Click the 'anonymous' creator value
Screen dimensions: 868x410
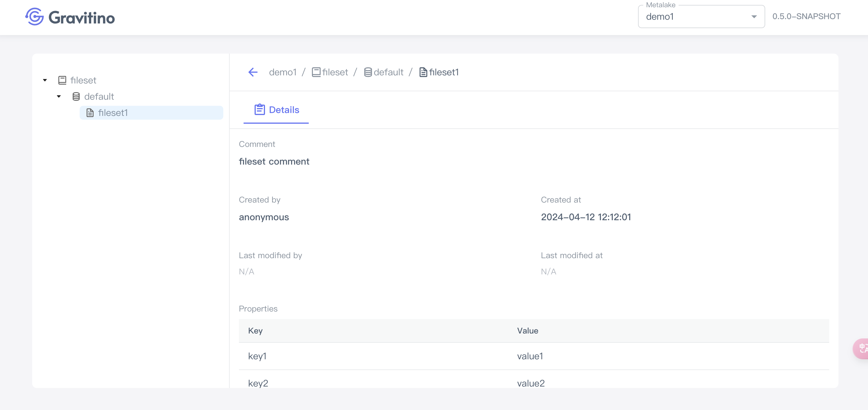[x=264, y=217]
